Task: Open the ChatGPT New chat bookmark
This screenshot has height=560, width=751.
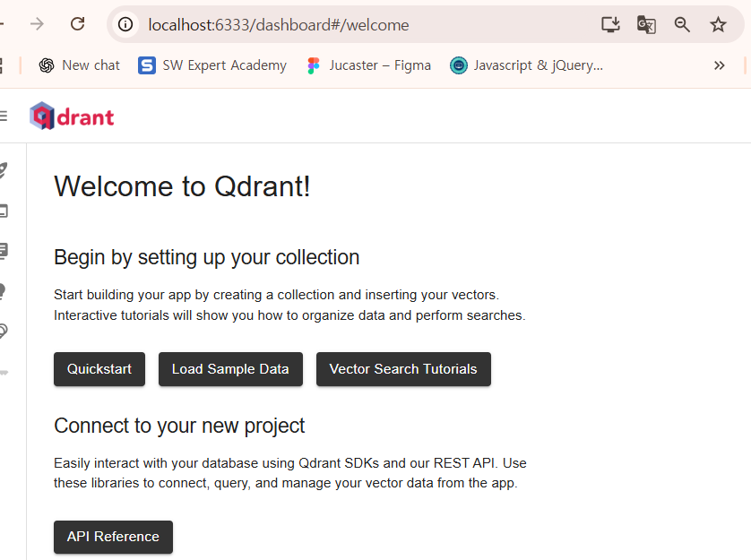Action: pos(80,65)
